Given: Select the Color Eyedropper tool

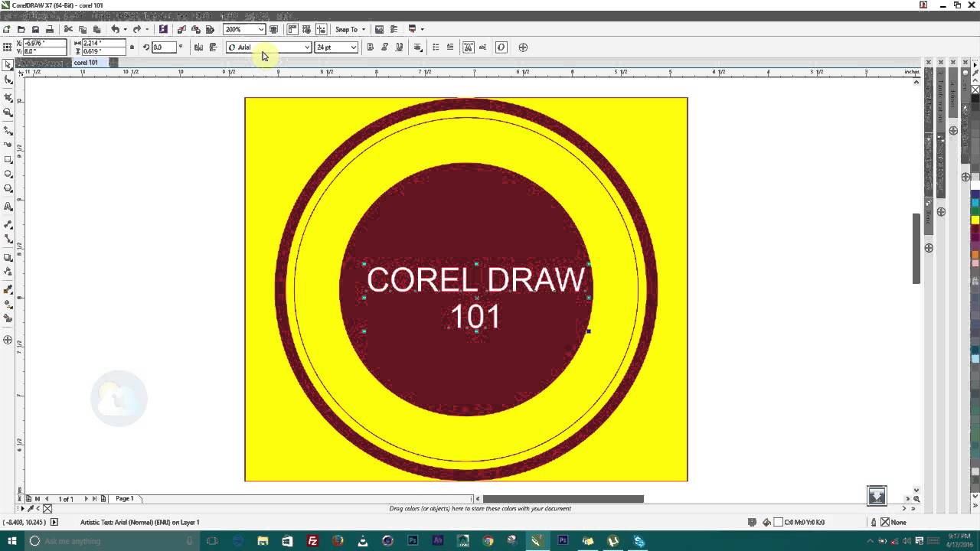Looking at the screenshot, I should tap(8, 289).
